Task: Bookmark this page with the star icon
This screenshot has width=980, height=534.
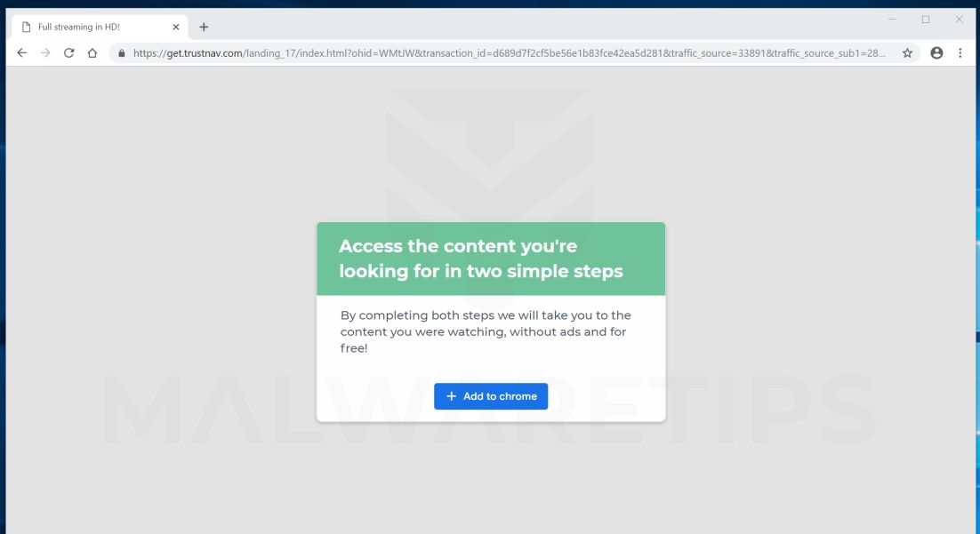Action: tap(907, 53)
